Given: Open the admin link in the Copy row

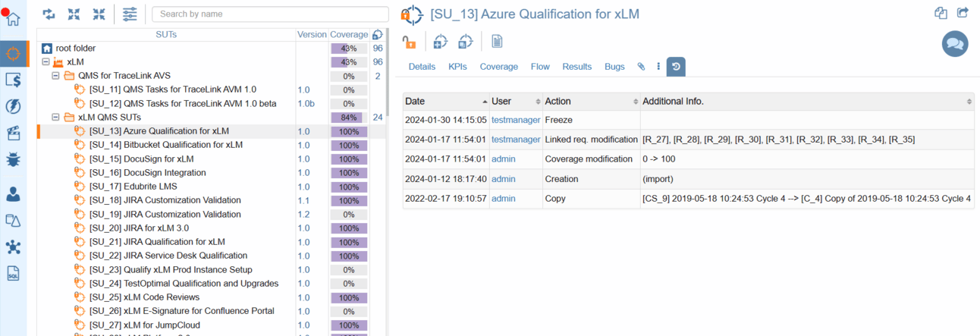Looking at the screenshot, I should tap(503, 199).
